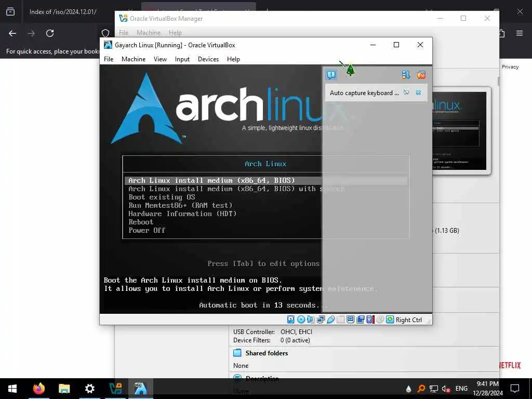
Task: Click the USB devices status icon
Action: [331, 320]
